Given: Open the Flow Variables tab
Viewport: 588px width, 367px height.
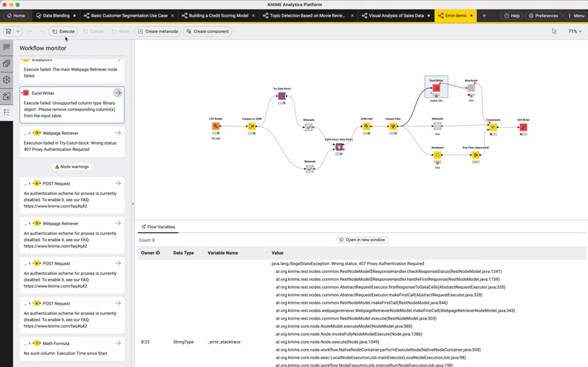Looking at the screenshot, I should click(158, 227).
